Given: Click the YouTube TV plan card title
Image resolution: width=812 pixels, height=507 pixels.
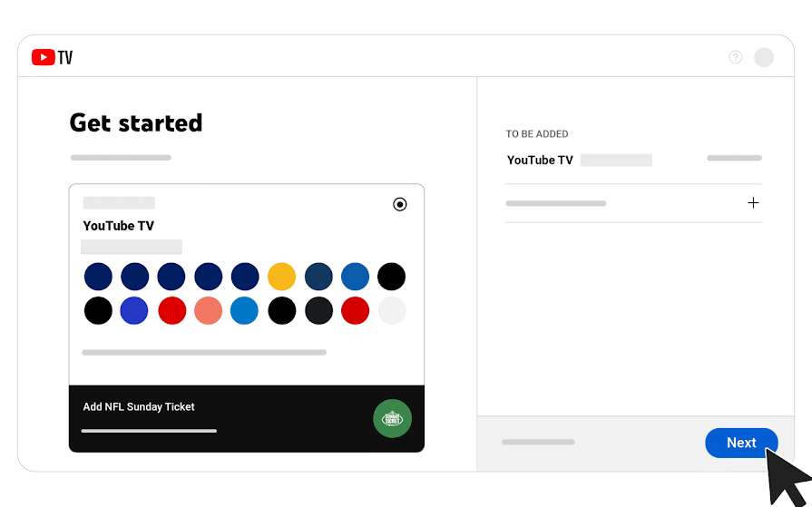Looking at the screenshot, I should pyautogui.click(x=119, y=226).
